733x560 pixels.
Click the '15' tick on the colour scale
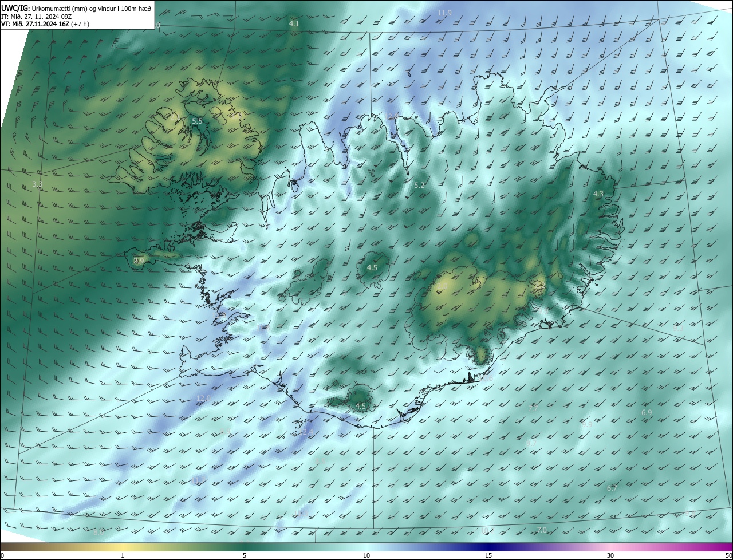[488, 556]
